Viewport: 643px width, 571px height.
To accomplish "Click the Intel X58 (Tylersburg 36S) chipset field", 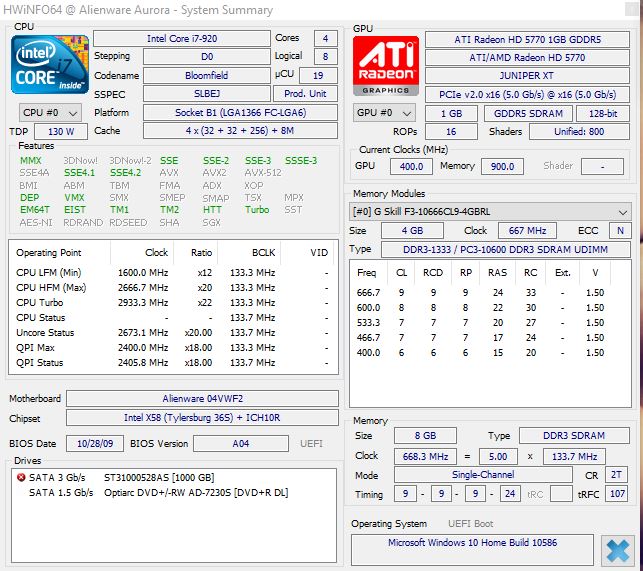I will pos(203,418).
